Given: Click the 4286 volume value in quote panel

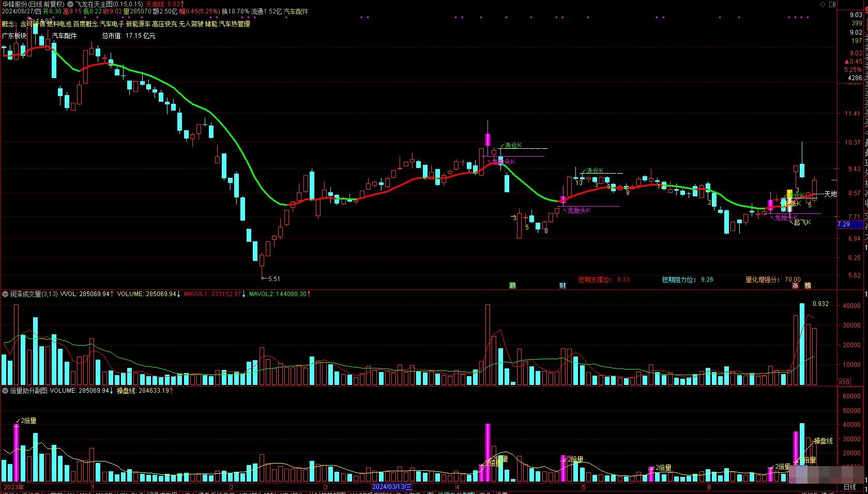Looking at the screenshot, I should (x=855, y=79).
